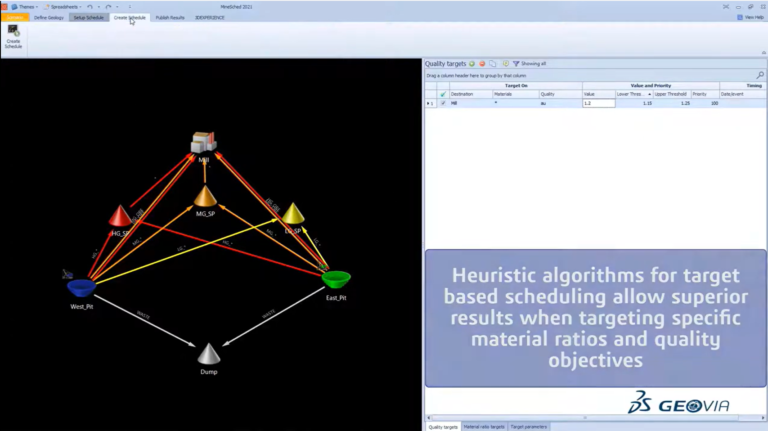
Task: Select the MG_SP orange stockpile cone
Action: click(205, 196)
